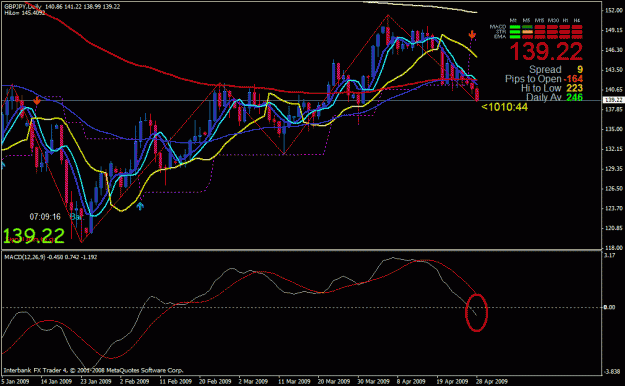Screen dimensions: 625x386
Task: Click the M5 MACD dark green signal bar
Action: tap(527, 27)
